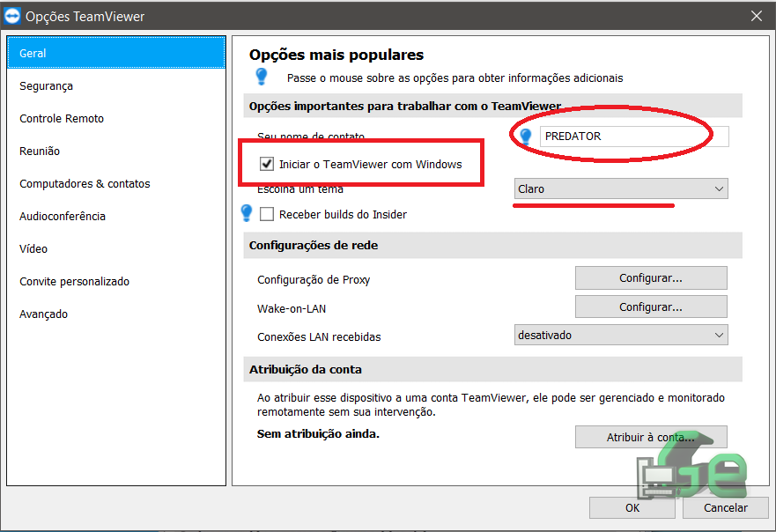Select the Geral category
776x532 pixels.
point(116,53)
